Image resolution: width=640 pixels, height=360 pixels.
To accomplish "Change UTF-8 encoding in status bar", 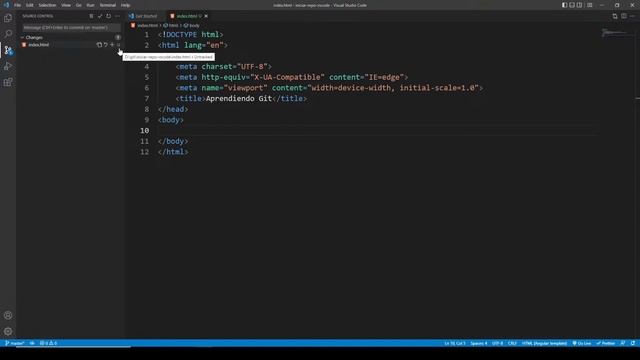I will [497, 343].
